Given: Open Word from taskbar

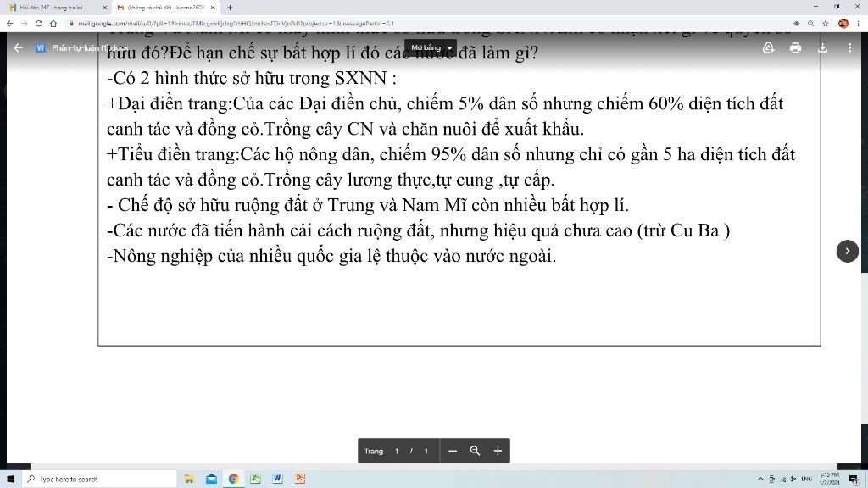Looking at the screenshot, I should point(278,480).
